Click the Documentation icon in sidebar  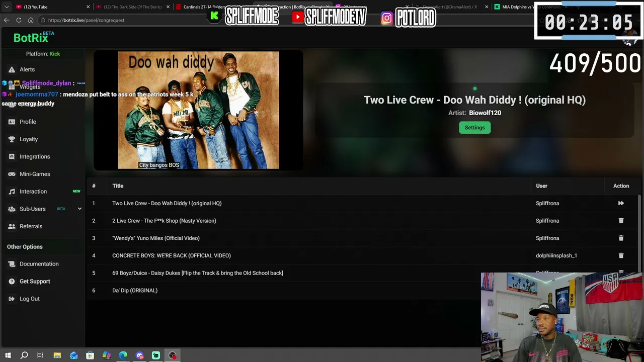12,264
